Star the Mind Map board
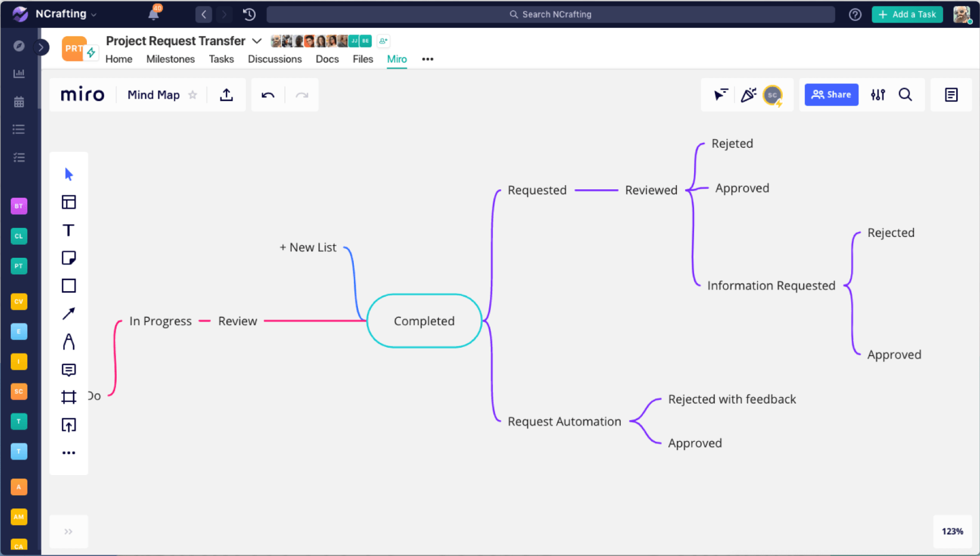Screen dimensions: 980x556 [x=192, y=94]
